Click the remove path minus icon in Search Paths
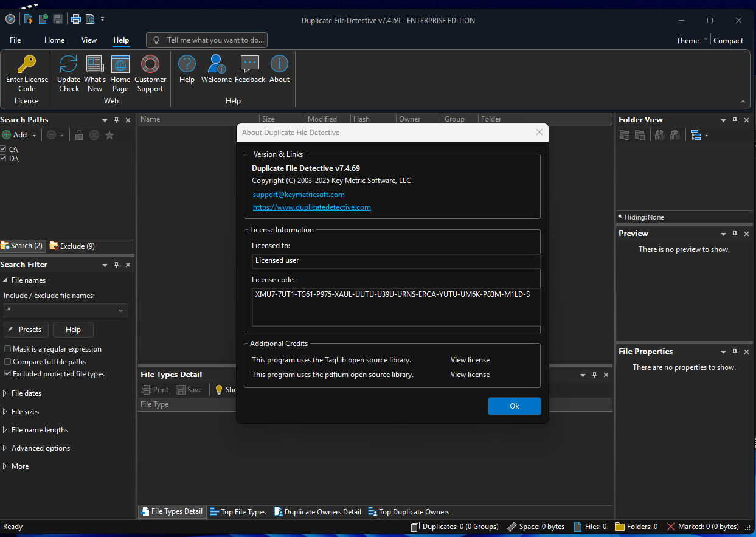756x537 pixels. click(51, 135)
